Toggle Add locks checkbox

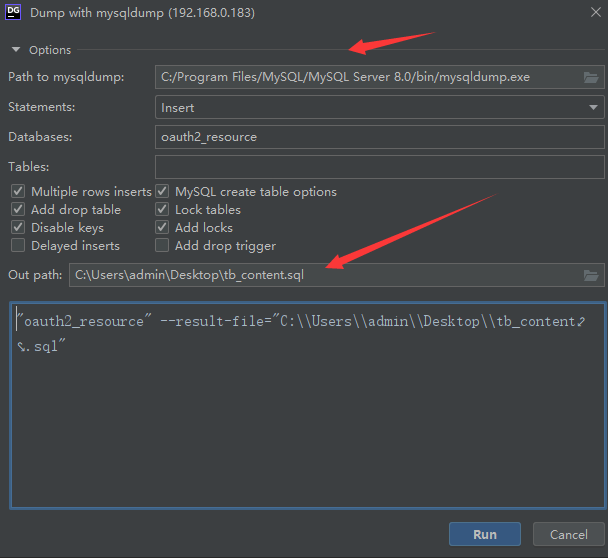pyautogui.click(x=162, y=227)
